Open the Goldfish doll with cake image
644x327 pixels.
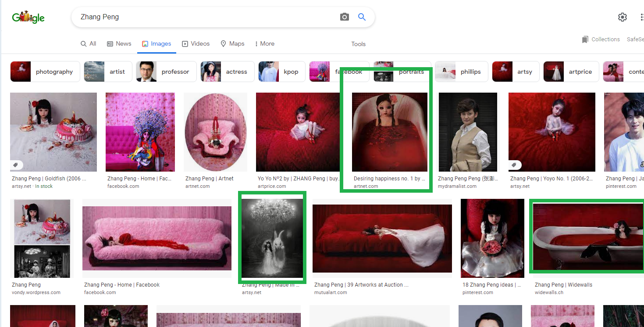[x=53, y=132]
